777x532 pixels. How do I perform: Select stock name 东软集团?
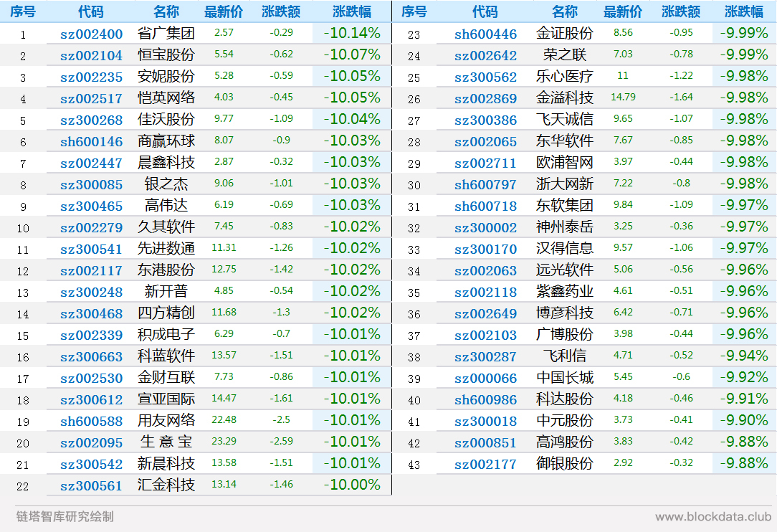[x=564, y=205]
